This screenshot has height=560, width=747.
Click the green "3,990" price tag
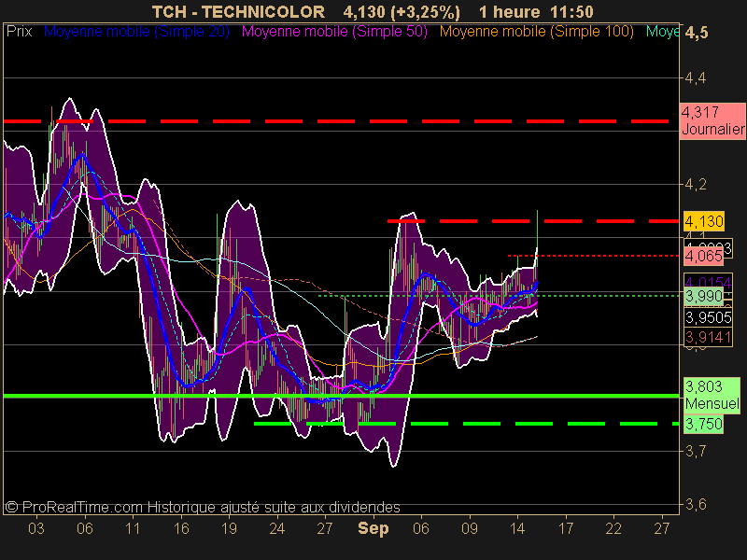704,296
